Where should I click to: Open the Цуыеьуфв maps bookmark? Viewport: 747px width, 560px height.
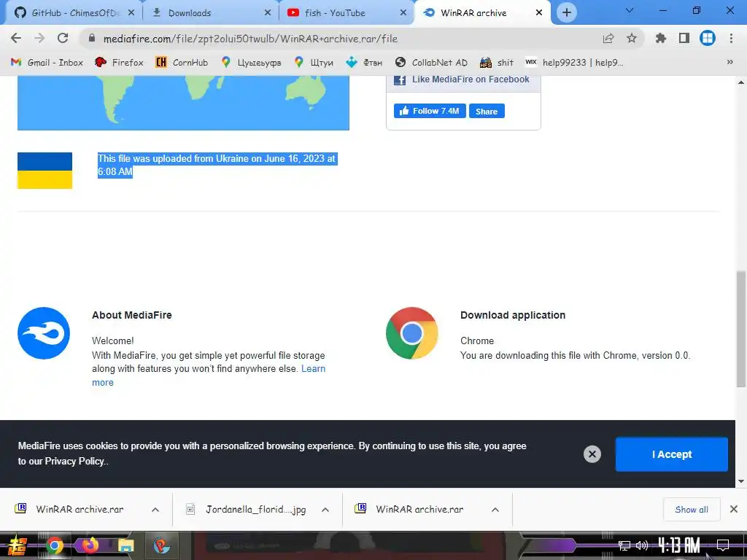click(x=251, y=63)
